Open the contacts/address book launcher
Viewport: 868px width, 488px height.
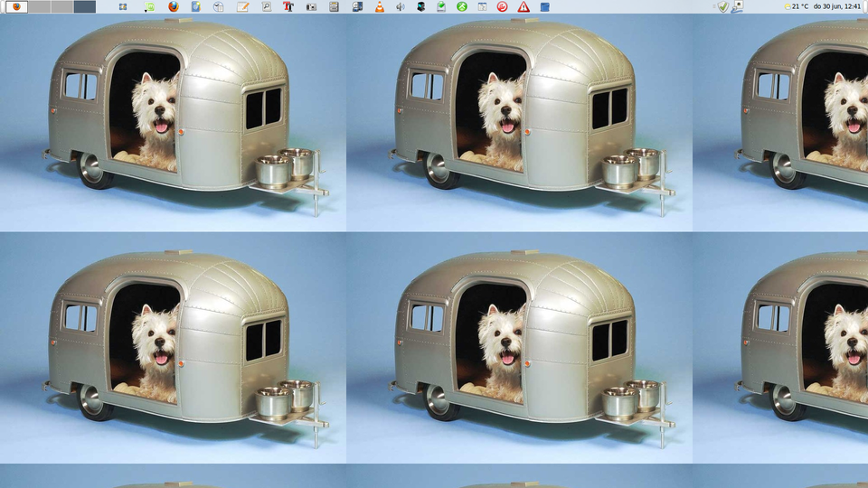(196, 6)
